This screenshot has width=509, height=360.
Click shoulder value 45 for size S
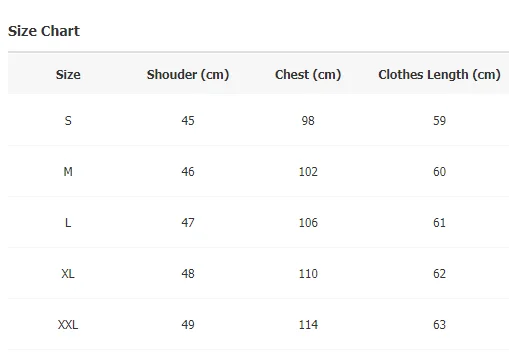188,120
